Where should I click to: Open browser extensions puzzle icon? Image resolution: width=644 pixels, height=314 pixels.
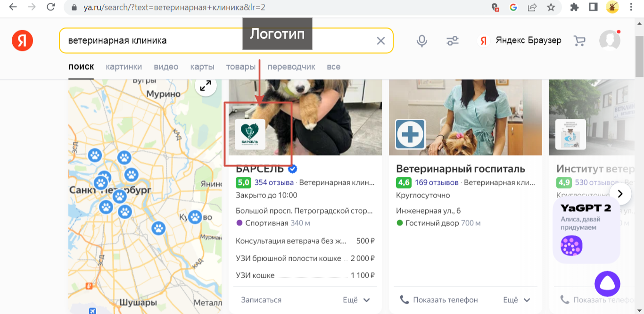coord(574,7)
